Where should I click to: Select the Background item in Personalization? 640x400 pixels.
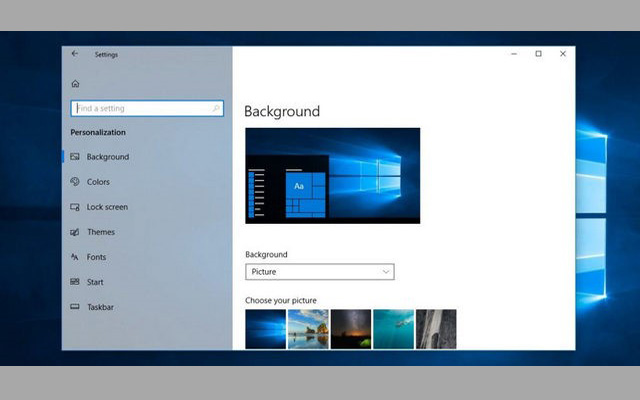click(107, 157)
